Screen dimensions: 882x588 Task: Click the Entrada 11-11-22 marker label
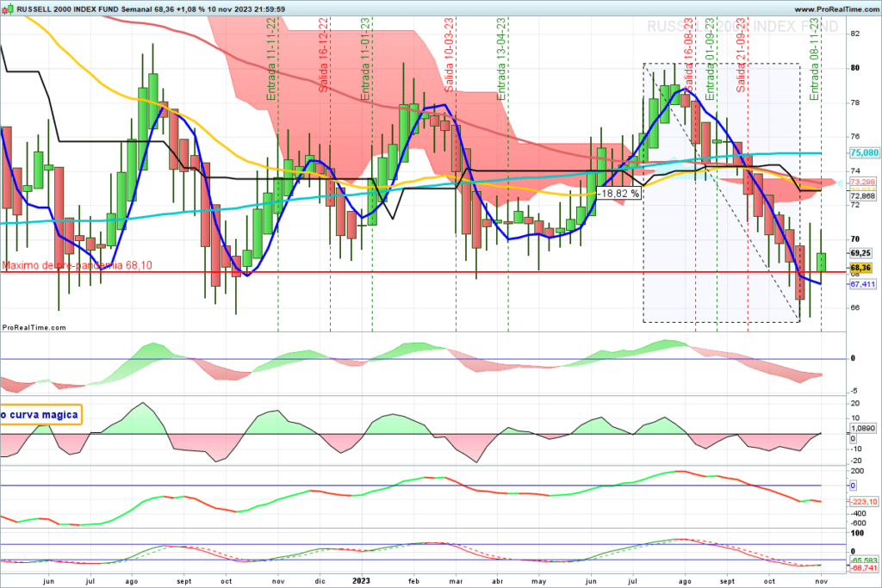(x=271, y=59)
